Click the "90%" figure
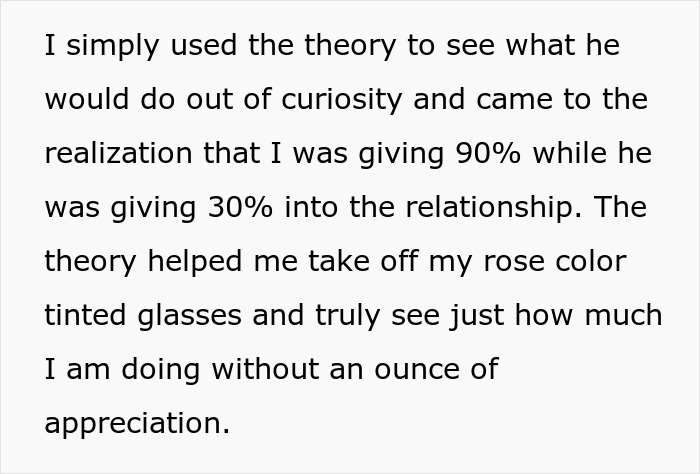Image resolution: width=700 pixels, height=474 pixels. click(x=488, y=153)
